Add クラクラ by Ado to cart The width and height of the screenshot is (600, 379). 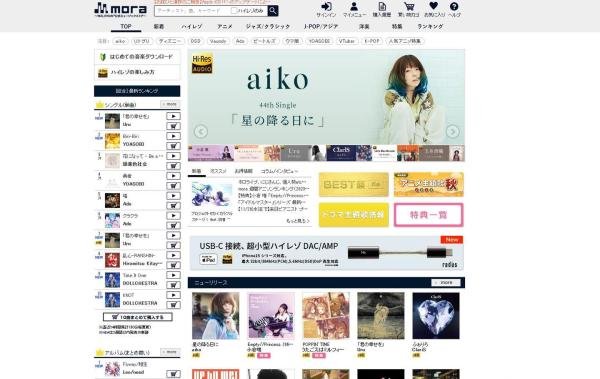click(x=173, y=225)
